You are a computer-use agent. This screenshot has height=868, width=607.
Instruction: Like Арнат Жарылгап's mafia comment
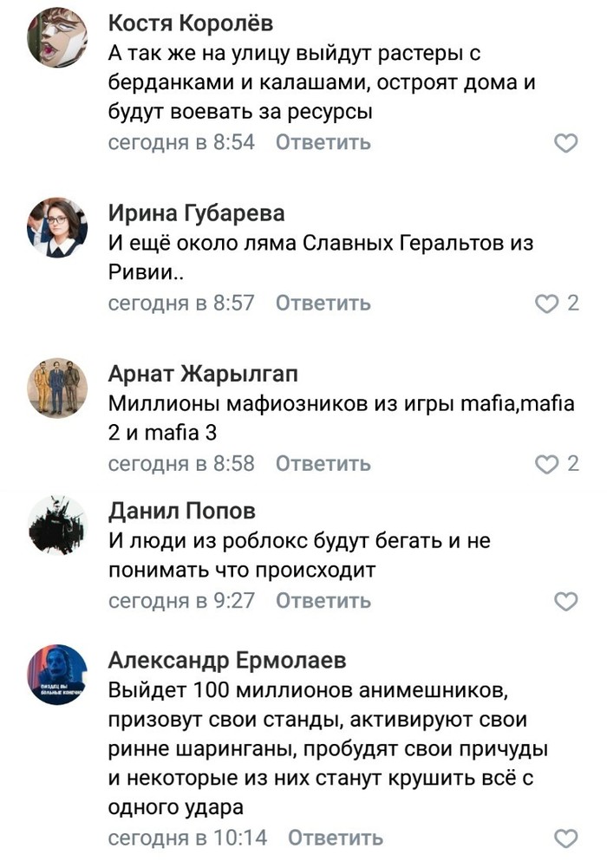click(x=546, y=465)
